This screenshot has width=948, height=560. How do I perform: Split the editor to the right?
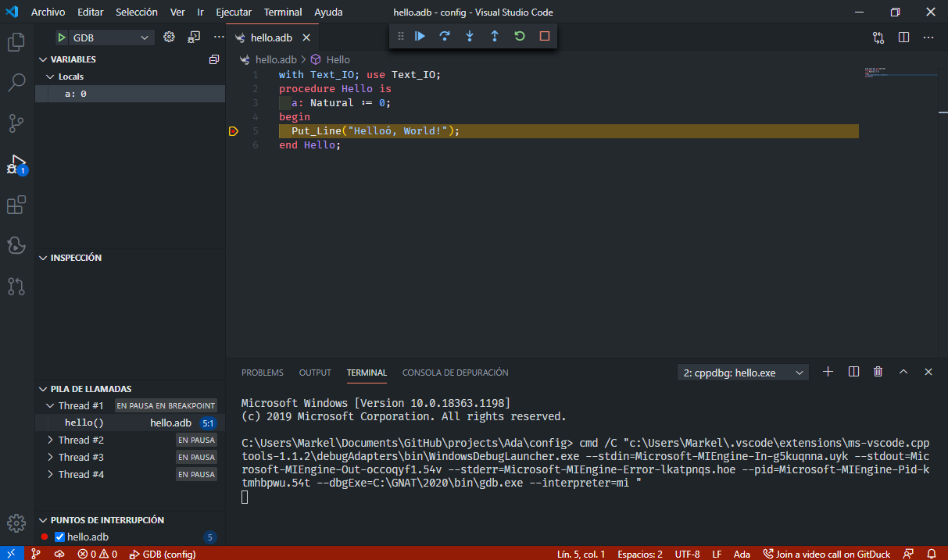pyautogui.click(x=903, y=37)
